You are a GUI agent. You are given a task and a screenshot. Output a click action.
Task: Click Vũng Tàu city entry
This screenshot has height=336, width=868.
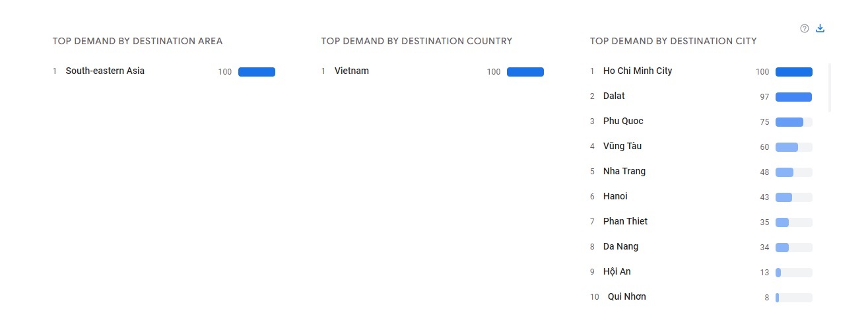(x=622, y=147)
